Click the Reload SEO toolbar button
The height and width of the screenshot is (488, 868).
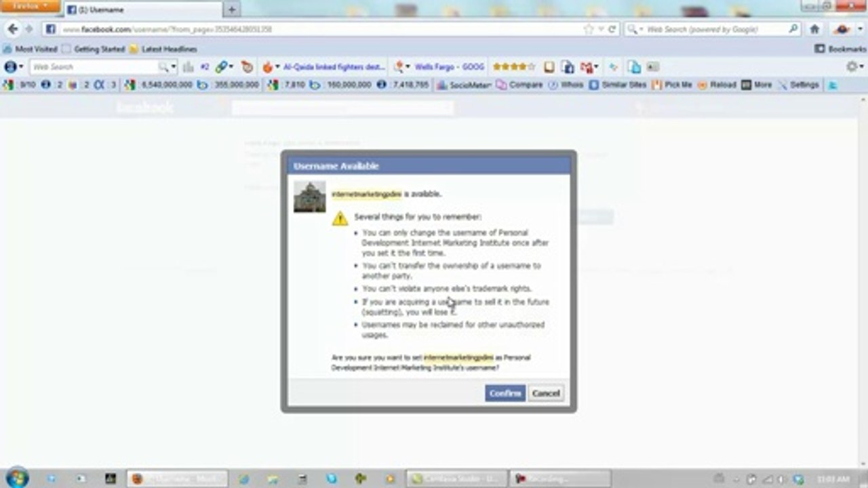pyautogui.click(x=716, y=85)
